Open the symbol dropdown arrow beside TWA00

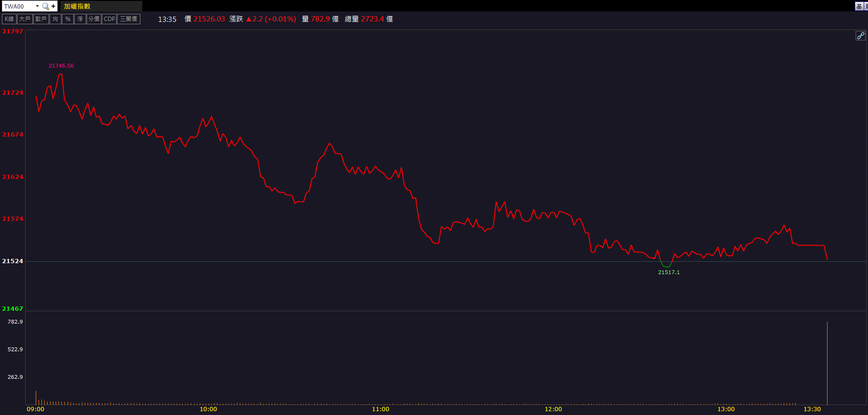(37, 6)
